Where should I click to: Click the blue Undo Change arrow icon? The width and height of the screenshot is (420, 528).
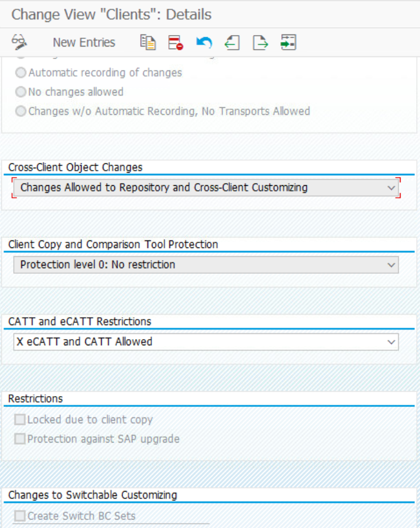[x=204, y=42]
